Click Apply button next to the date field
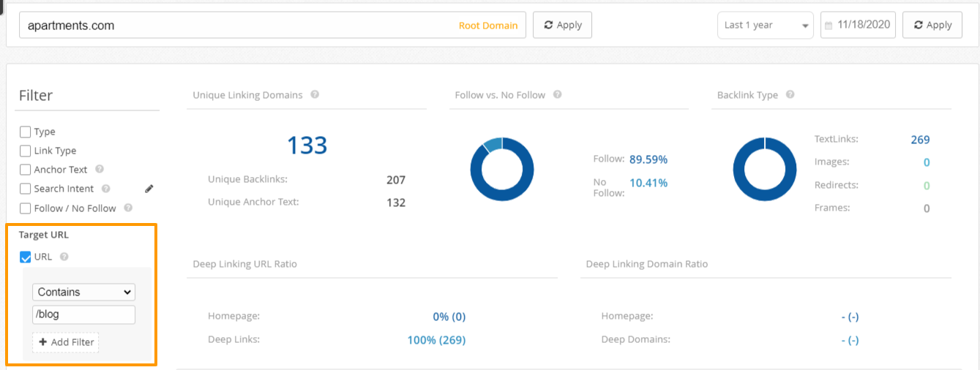This screenshot has height=370, width=980. tap(932, 25)
